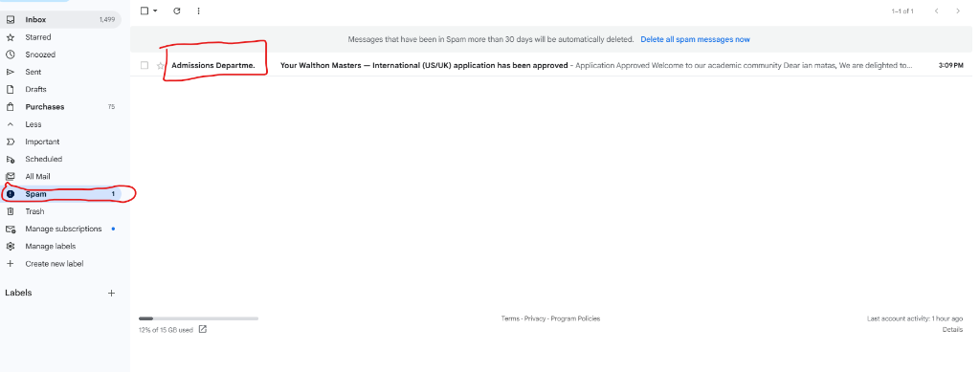Open the More options three-dot menu
The width and height of the screenshot is (980, 372).
click(199, 11)
